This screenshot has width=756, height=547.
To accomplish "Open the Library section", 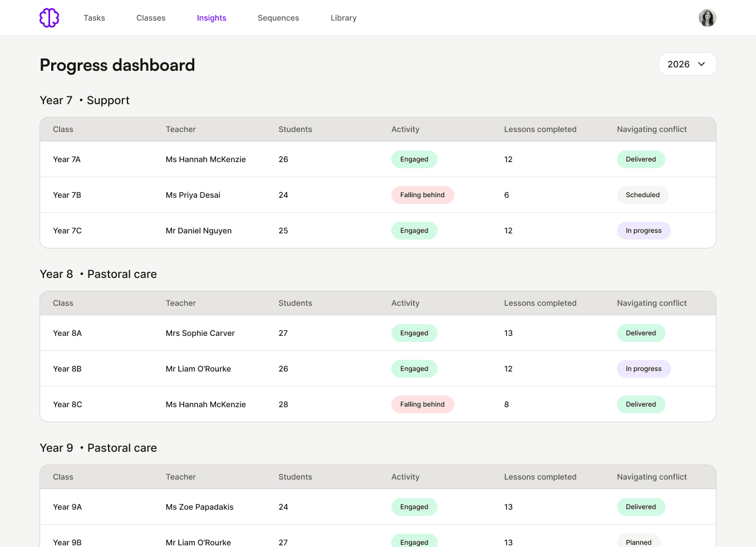I will click(x=343, y=18).
